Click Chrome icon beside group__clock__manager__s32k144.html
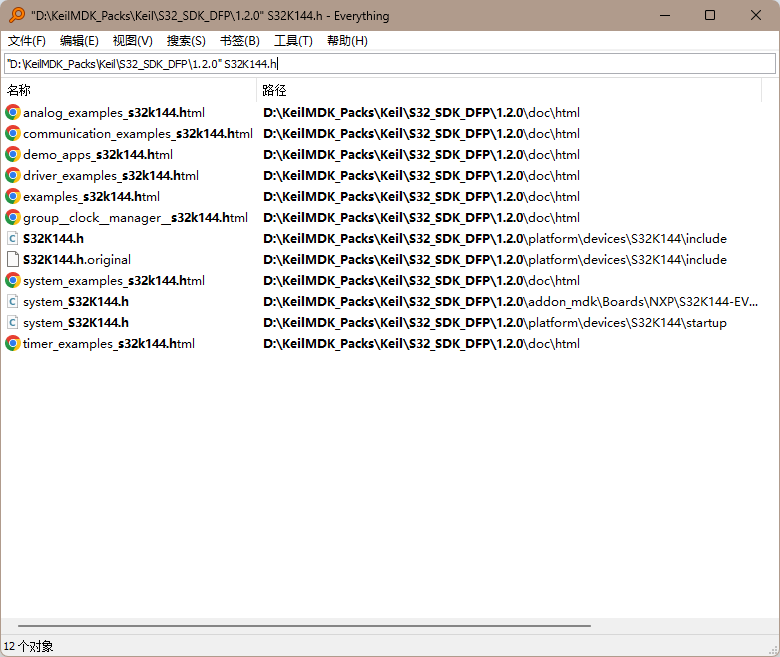Screen dimensions: 780x657 (x=13, y=217)
